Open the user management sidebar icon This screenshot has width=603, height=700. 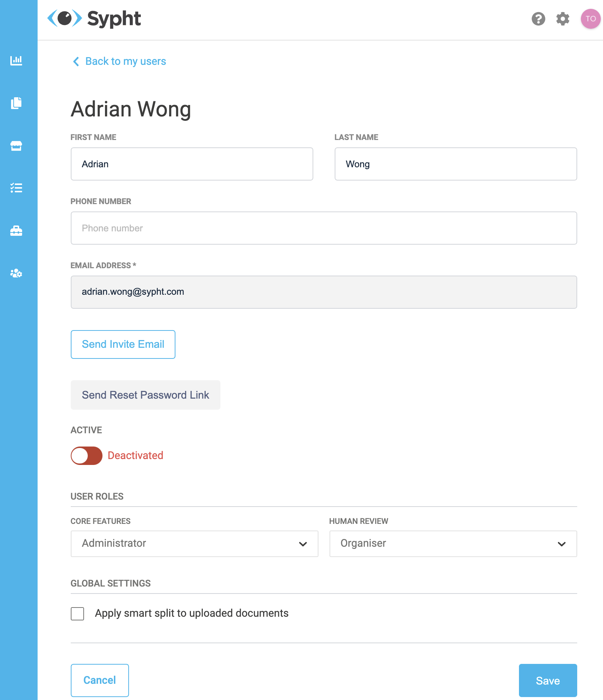tap(16, 273)
